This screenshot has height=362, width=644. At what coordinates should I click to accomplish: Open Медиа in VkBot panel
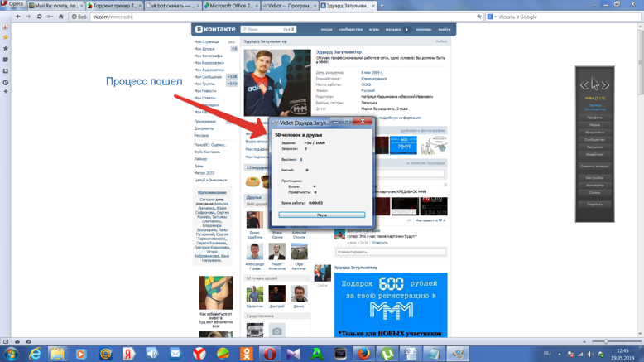coord(594,125)
